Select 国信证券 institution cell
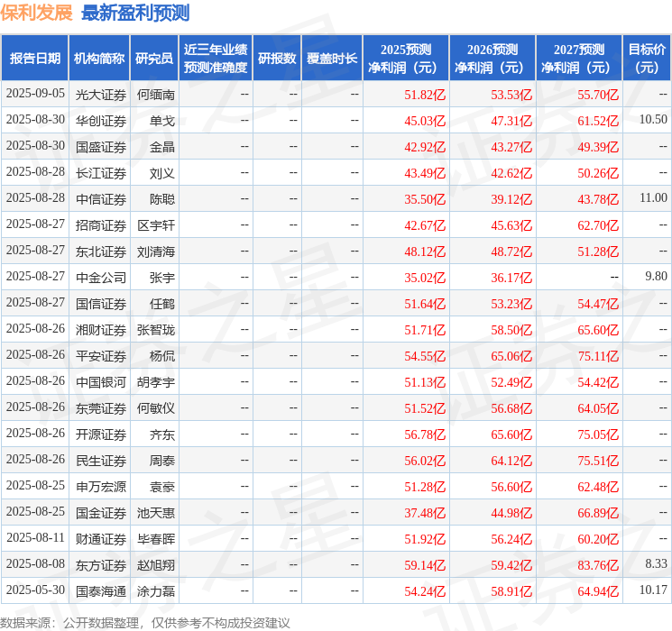 pyautogui.click(x=101, y=304)
